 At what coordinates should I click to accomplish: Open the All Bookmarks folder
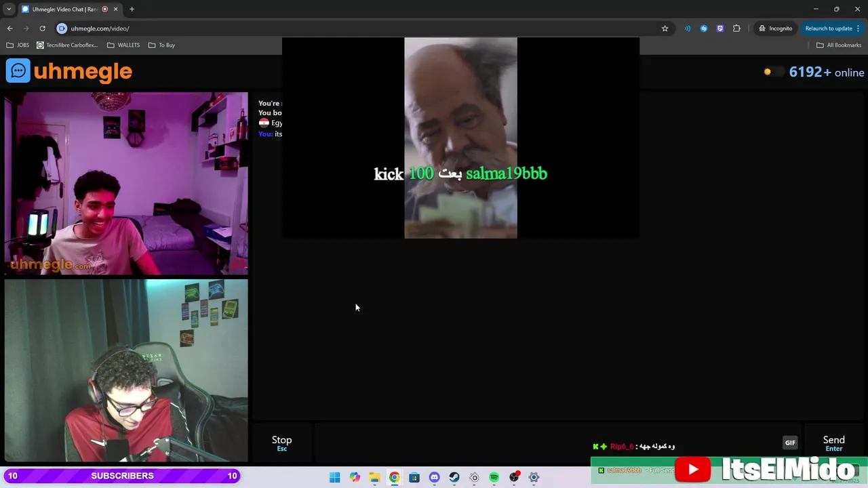pos(839,45)
